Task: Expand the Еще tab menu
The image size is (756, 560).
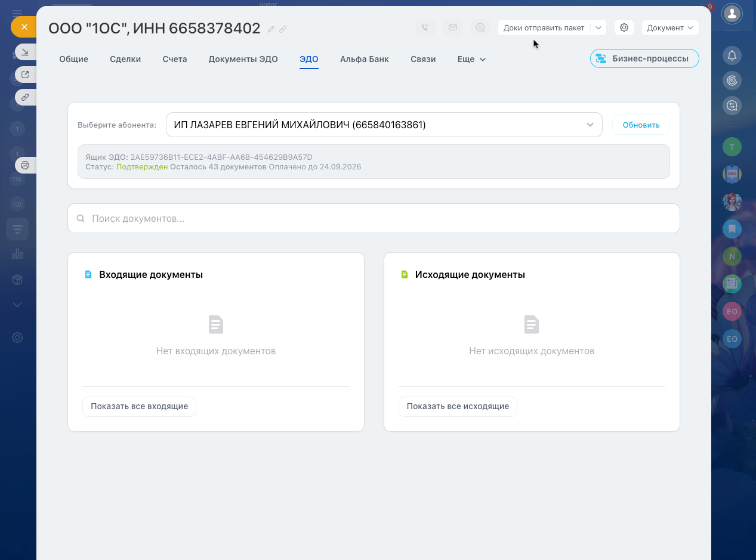Action: pyautogui.click(x=471, y=59)
